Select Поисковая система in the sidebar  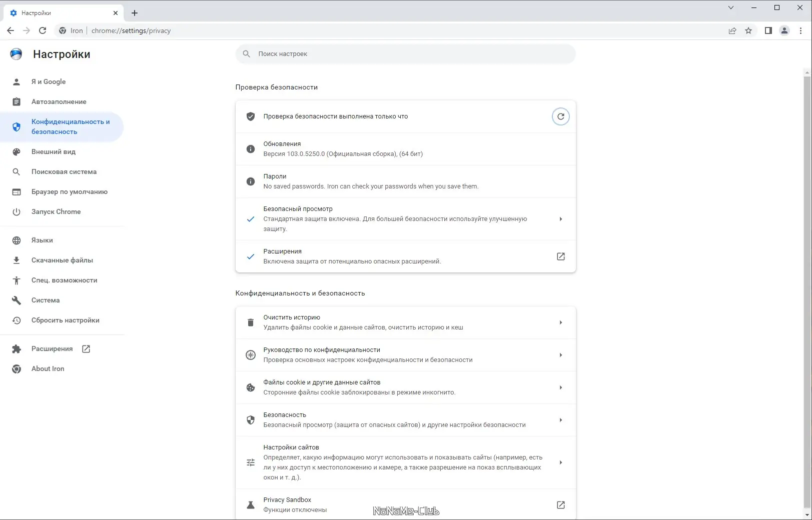pos(64,171)
